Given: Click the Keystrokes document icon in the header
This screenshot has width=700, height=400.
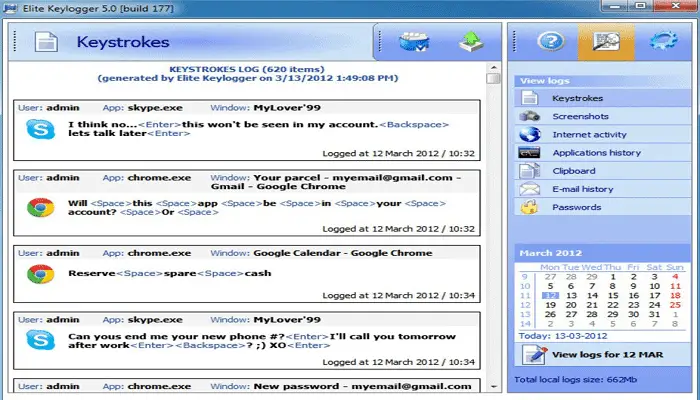Looking at the screenshot, I should coord(46,42).
